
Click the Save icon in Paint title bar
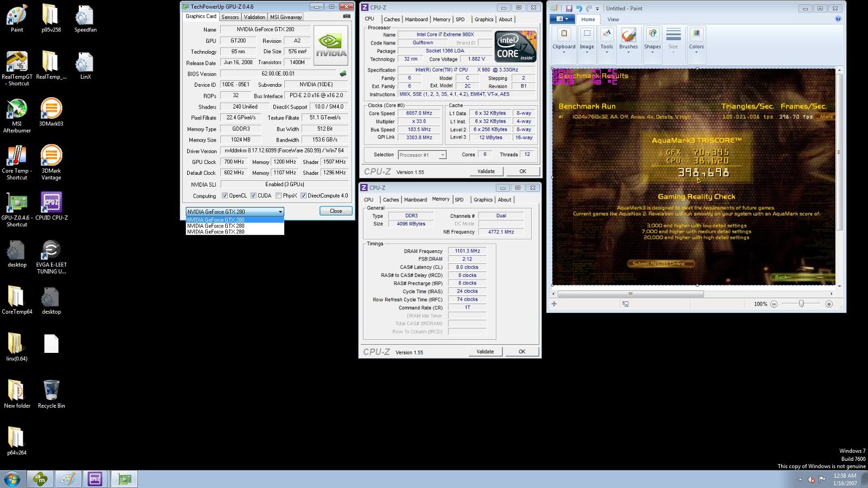569,8
